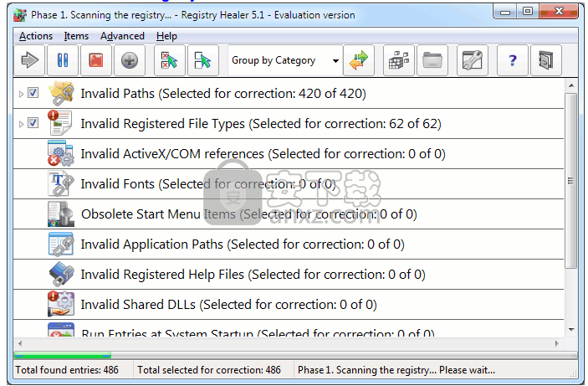Click the Invalid Registered File Types icon

coord(60,123)
